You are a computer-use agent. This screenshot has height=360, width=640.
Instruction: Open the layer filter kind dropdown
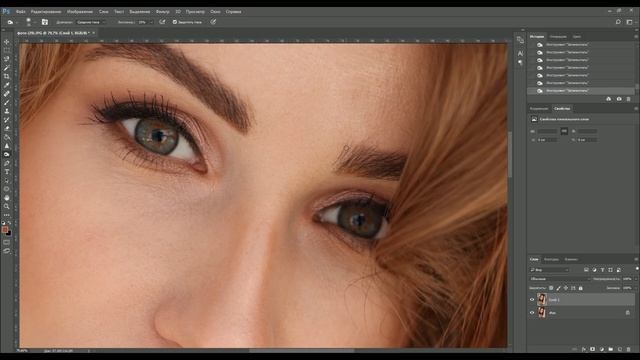(x=549, y=270)
